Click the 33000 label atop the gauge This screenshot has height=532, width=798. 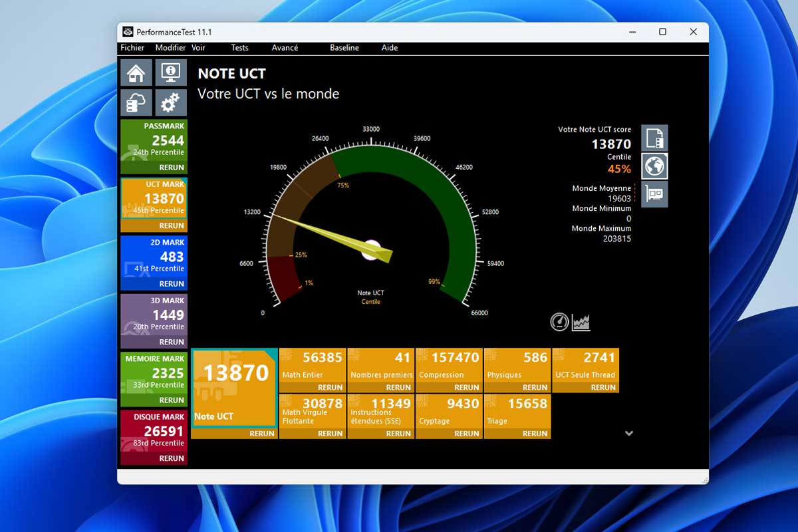tap(371, 129)
